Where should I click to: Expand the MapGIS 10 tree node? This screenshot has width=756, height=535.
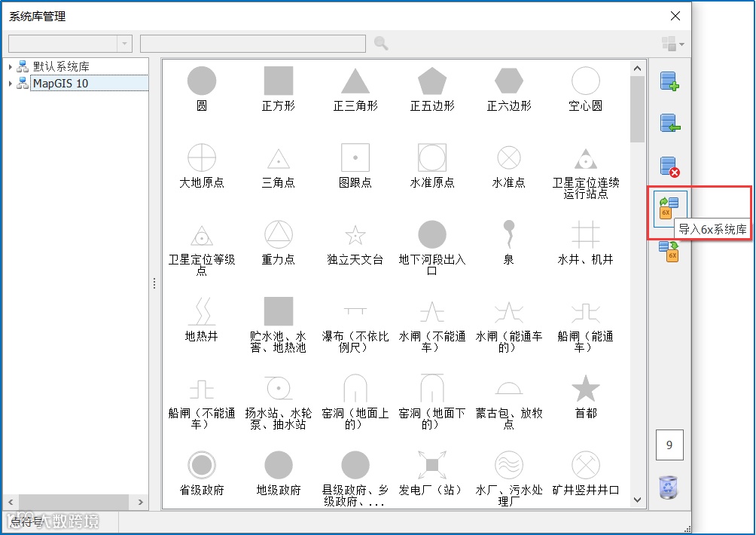point(10,84)
